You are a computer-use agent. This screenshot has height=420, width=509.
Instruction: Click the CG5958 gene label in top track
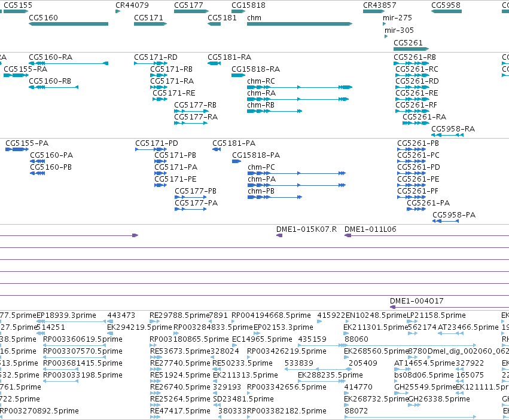pyautogui.click(x=446, y=5)
